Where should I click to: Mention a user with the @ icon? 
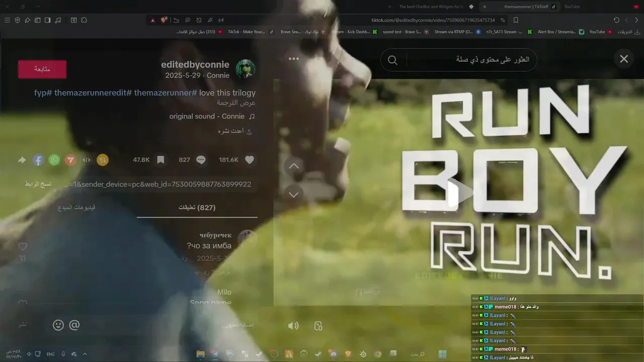pos(74,325)
